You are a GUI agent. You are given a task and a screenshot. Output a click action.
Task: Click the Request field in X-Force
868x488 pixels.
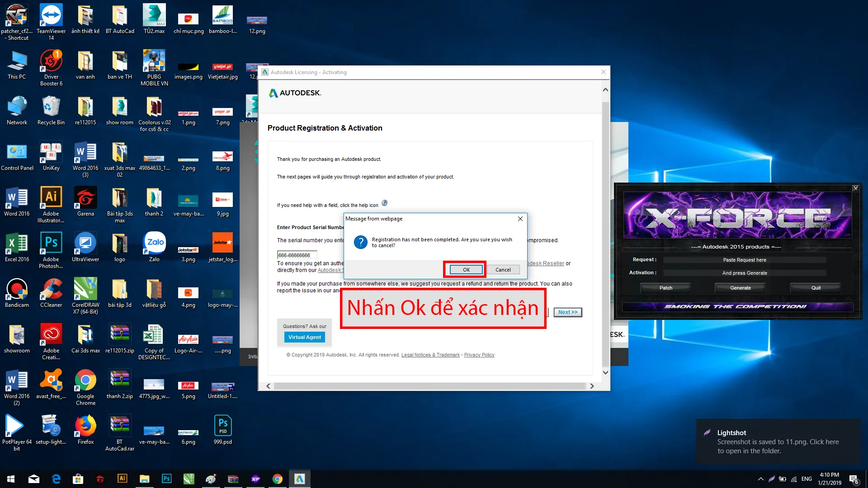pyautogui.click(x=744, y=260)
